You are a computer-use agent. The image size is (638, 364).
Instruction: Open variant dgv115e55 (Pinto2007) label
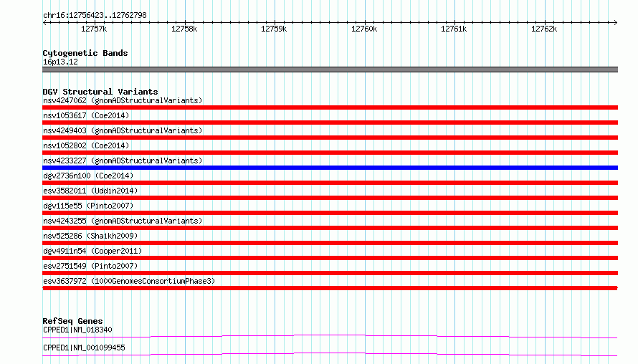pos(88,206)
